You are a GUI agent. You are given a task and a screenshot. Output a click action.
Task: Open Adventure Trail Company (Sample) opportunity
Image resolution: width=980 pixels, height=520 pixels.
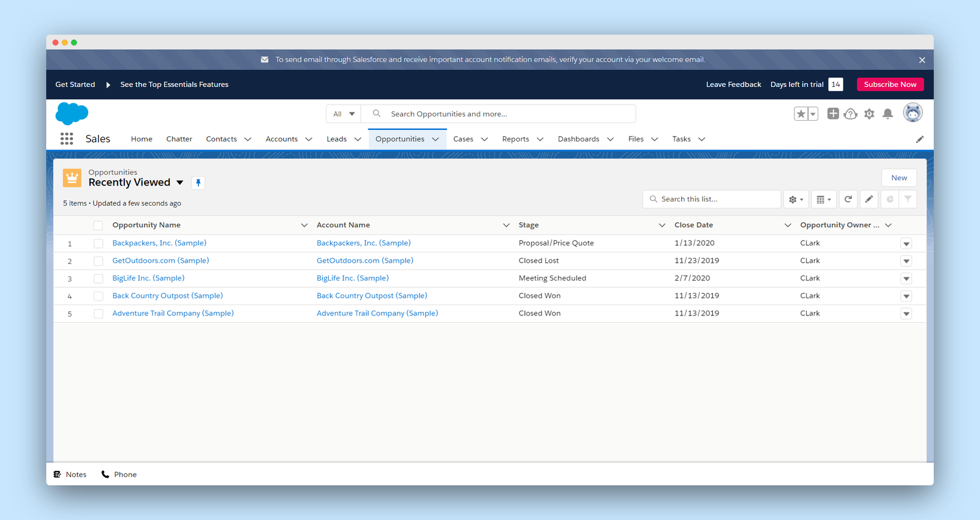[173, 313]
